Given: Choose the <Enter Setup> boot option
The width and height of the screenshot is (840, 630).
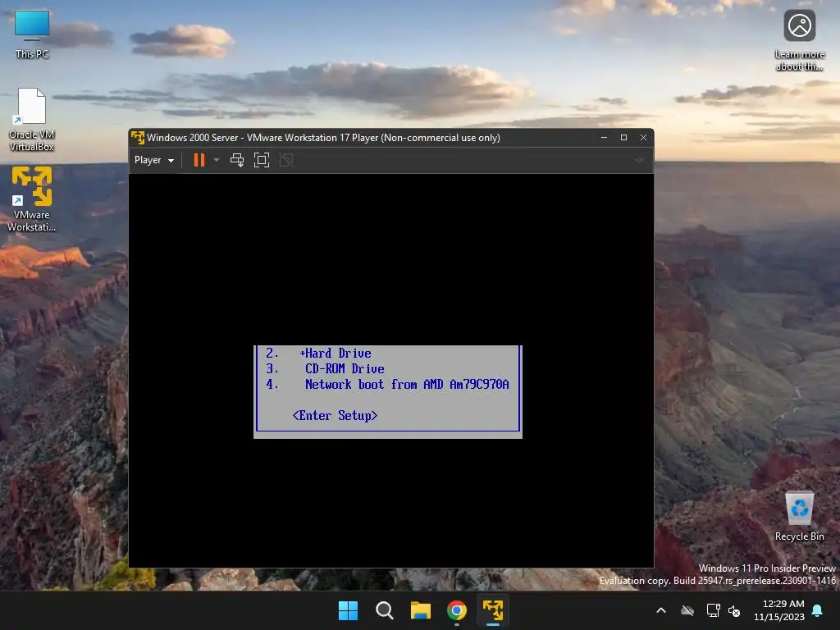Looking at the screenshot, I should [x=335, y=416].
